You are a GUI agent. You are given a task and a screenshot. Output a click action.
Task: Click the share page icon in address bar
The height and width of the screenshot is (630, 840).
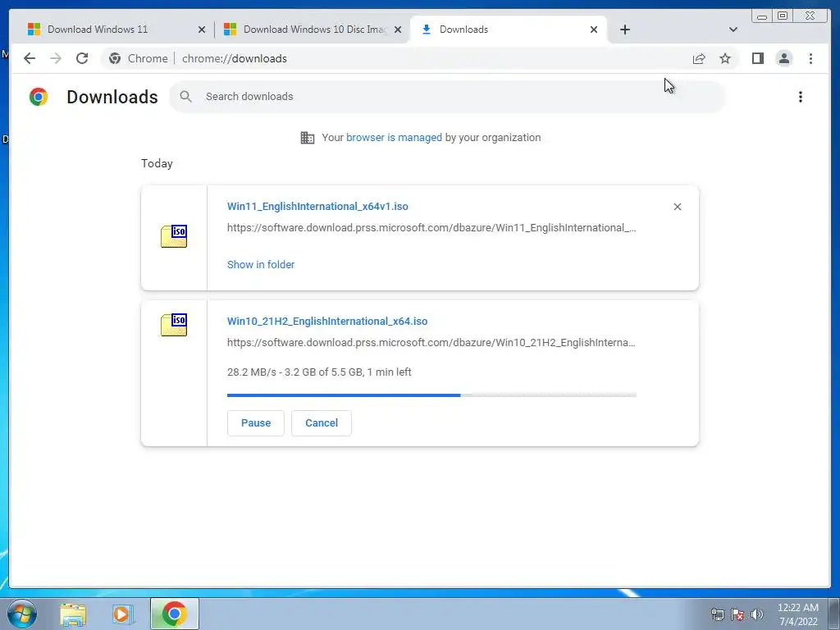pyautogui.click(x=699, y=58)
